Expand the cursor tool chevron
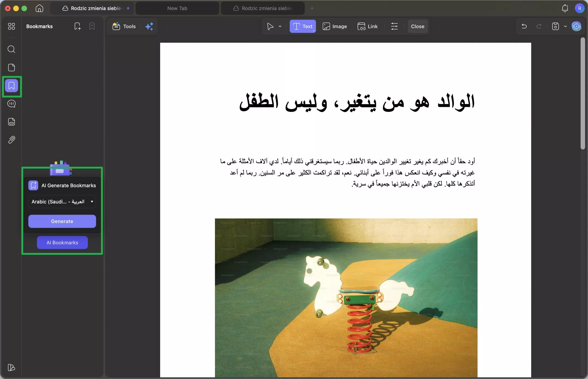 coord(280,26)
